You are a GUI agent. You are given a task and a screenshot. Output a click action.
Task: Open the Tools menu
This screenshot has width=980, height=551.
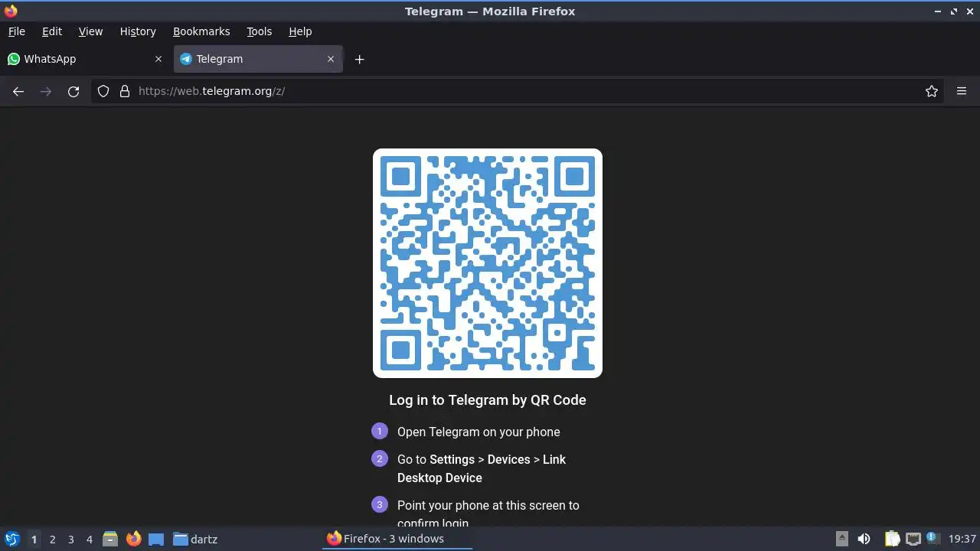(259, 31)
